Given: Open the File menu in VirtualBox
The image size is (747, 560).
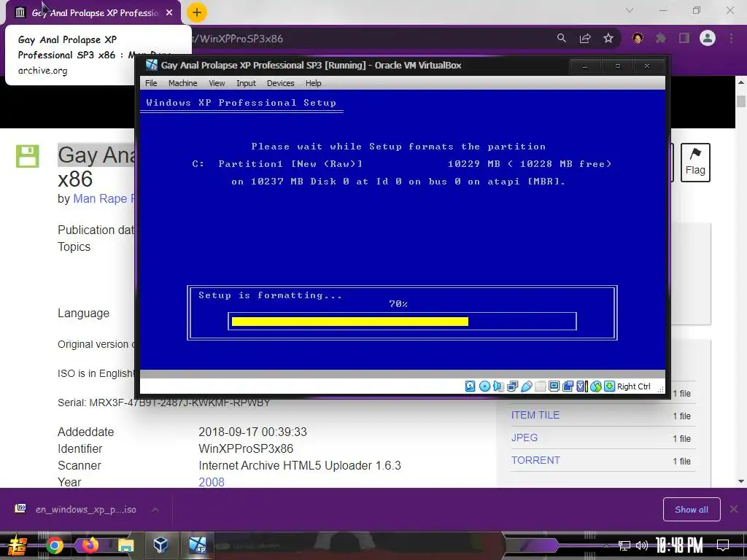Looking at the screenshot, I should pos(151,83).
